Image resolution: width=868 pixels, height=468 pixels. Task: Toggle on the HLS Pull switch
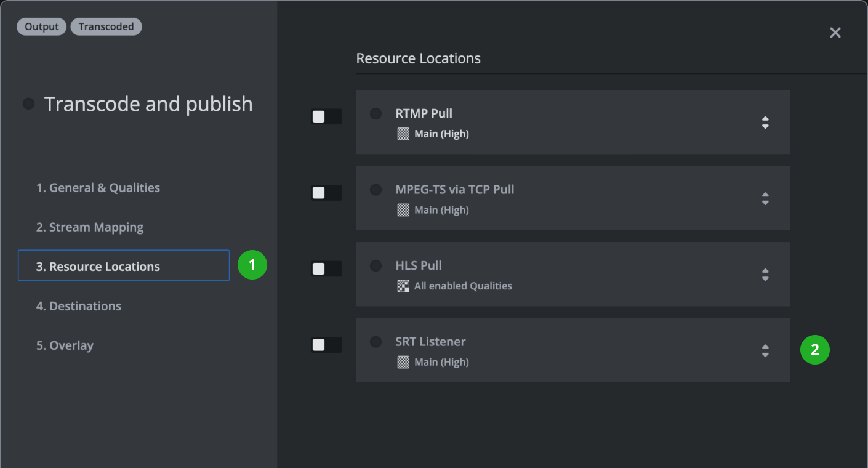[326, 268]
